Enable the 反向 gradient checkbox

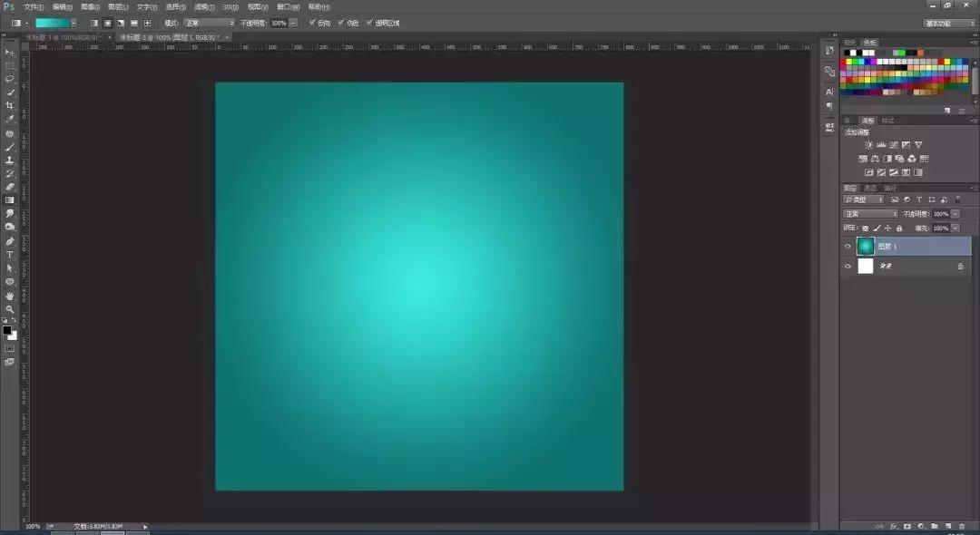[x=312, y=23]
